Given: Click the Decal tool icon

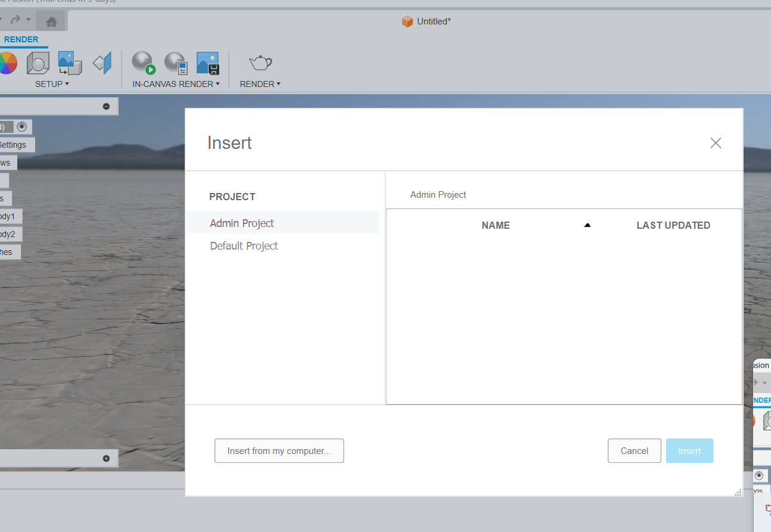Looking at the screenshot, I should (x=70, y=63).
